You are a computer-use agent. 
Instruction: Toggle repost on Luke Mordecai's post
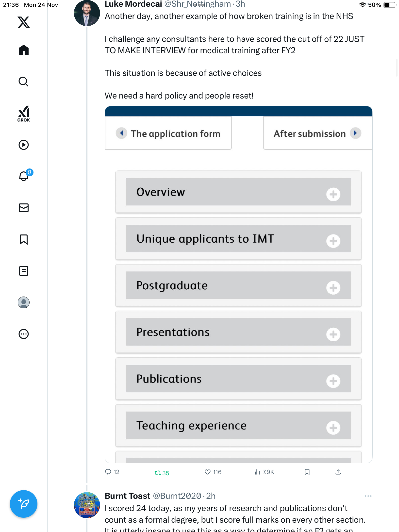pos(158,473)
